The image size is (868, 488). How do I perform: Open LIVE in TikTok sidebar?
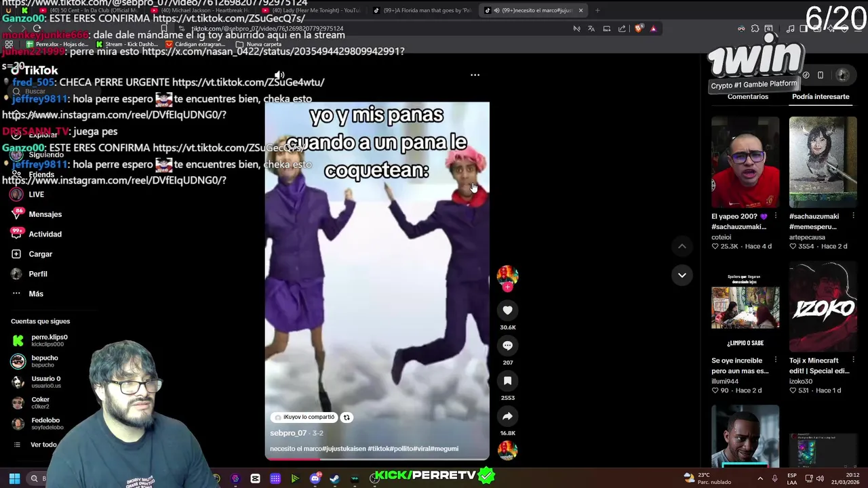(x=27, y=195)
